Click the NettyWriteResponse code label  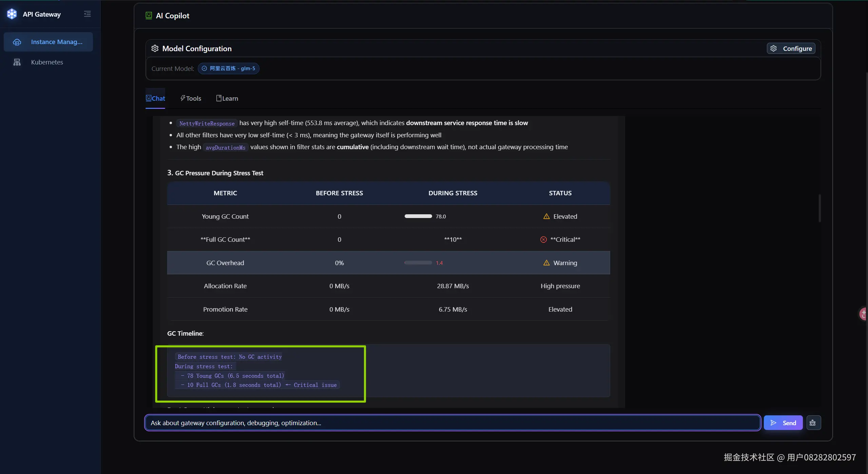point(207,123)
